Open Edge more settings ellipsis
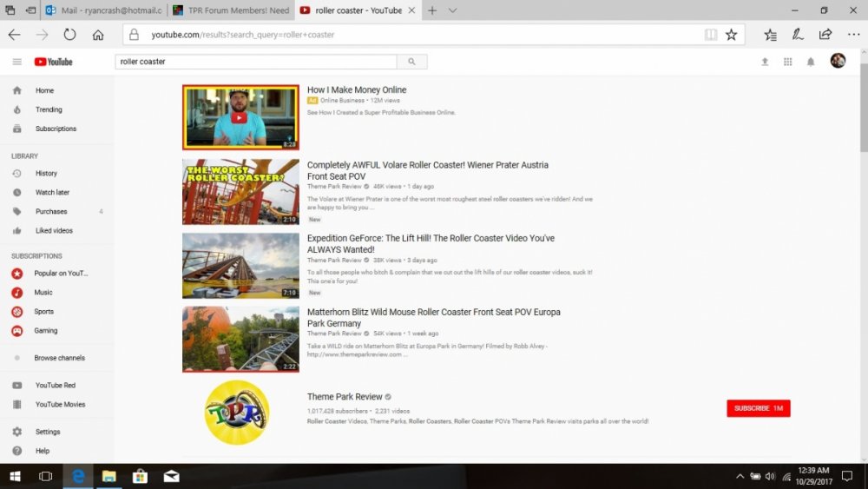This screenshot has height=489, width=868. click(x=853, y=35)
